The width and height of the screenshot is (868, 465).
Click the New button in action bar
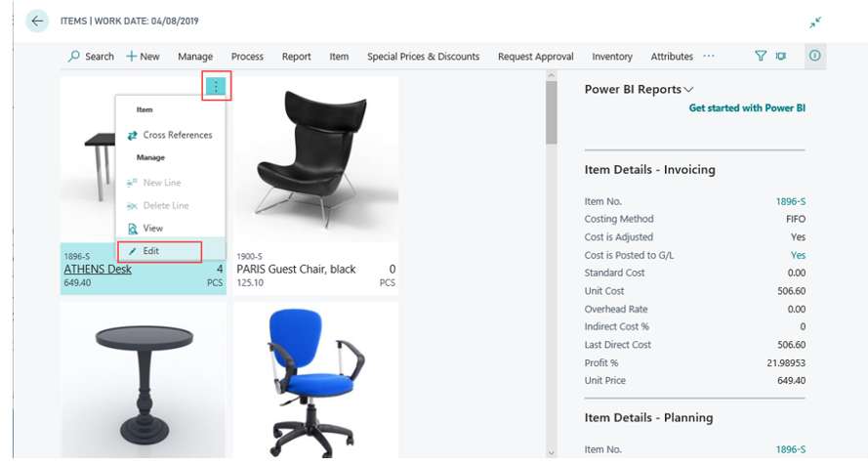click(x=143, y=57)
